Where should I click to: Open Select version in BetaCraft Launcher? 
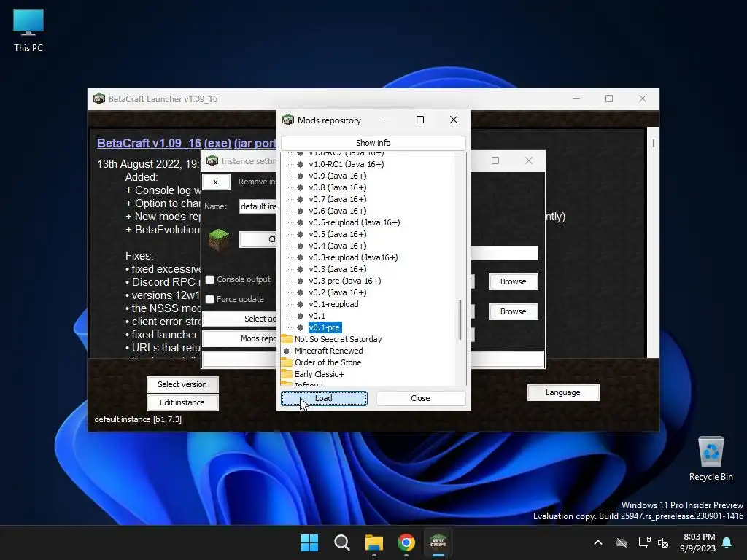[182, 384]
